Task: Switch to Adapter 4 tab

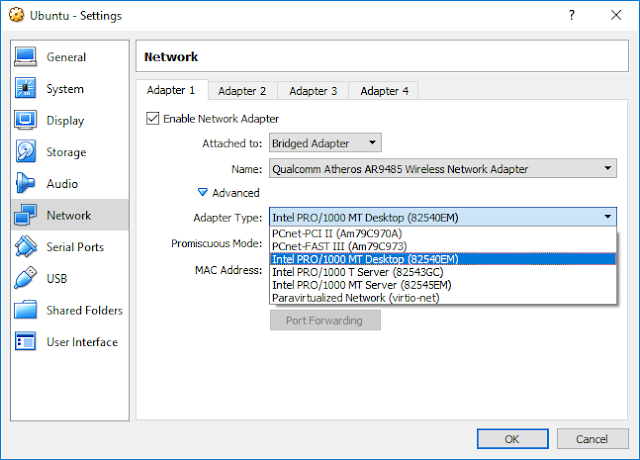Action: (x=384, y=91)
